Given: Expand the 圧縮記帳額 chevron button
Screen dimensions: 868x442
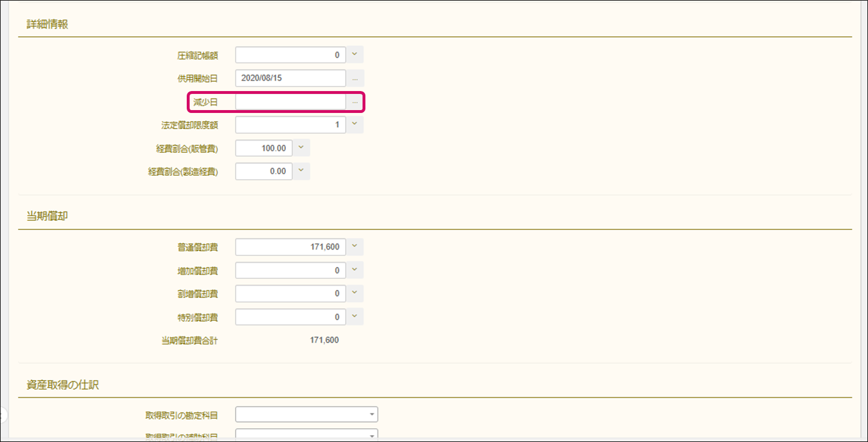Looking at the screenshot, I should coord(355,55).
